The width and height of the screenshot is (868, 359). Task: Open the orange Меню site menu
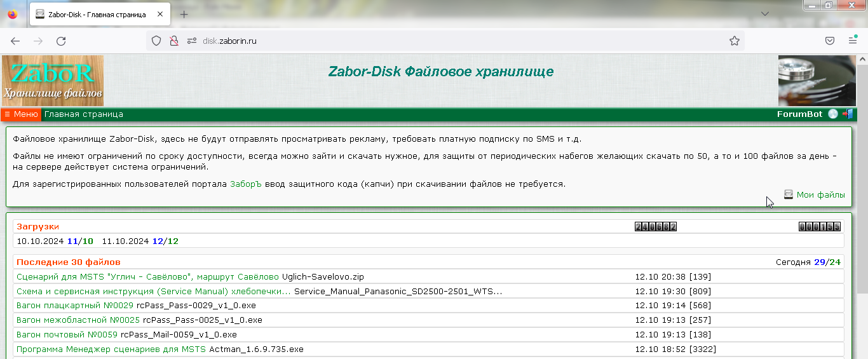[21, 114]
